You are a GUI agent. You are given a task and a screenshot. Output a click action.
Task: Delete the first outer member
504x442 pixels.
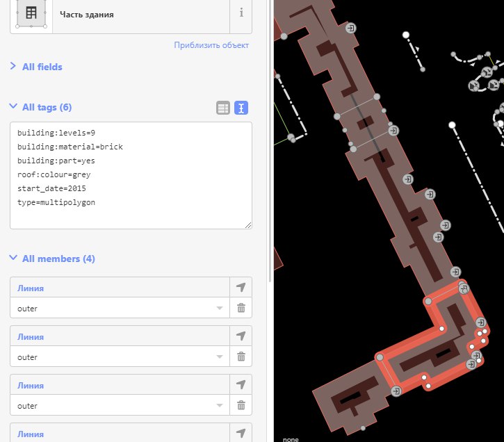pyautogui.click(x=241, y=308)
